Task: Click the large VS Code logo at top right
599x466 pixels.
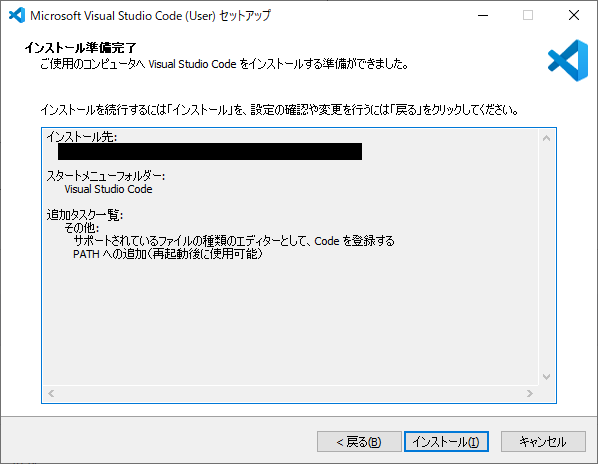Action: pyautogui.click(x=568, y=60)
